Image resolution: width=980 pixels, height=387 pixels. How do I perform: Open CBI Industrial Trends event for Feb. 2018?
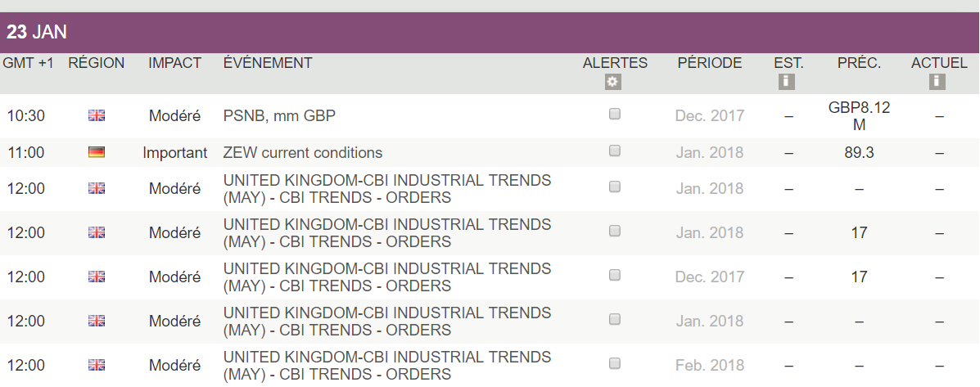pos(387,366)
